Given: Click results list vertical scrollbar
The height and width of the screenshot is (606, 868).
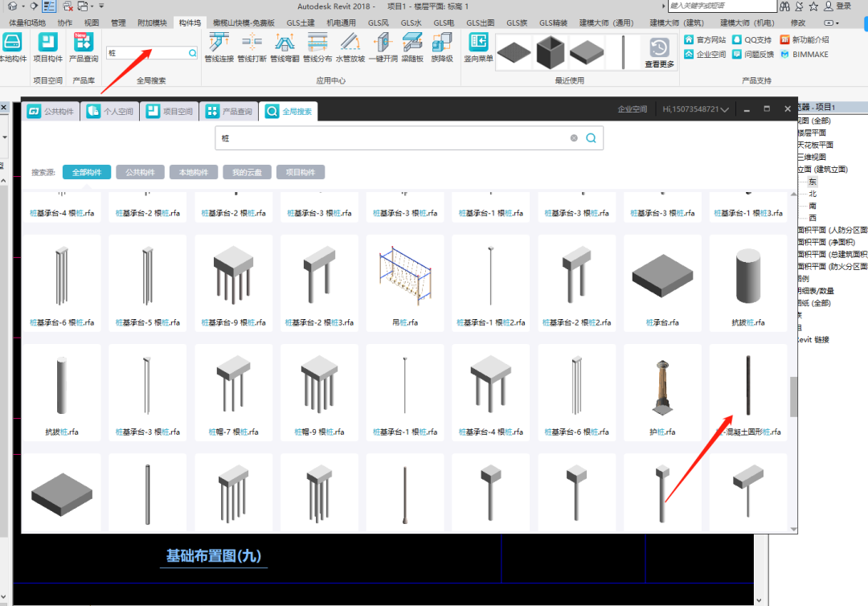Looking at the screenshot, I should tap(794, 396).
